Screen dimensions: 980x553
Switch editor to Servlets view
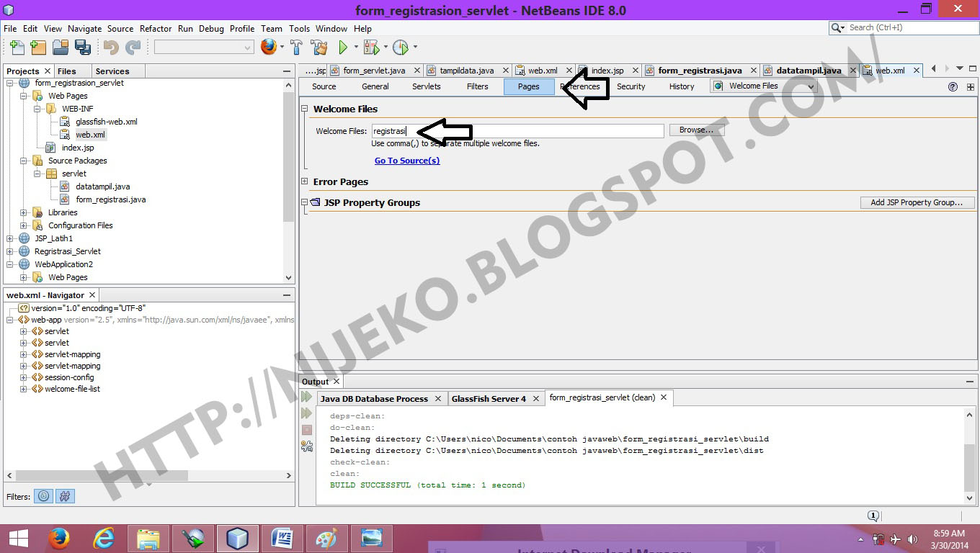coord(427,86)
